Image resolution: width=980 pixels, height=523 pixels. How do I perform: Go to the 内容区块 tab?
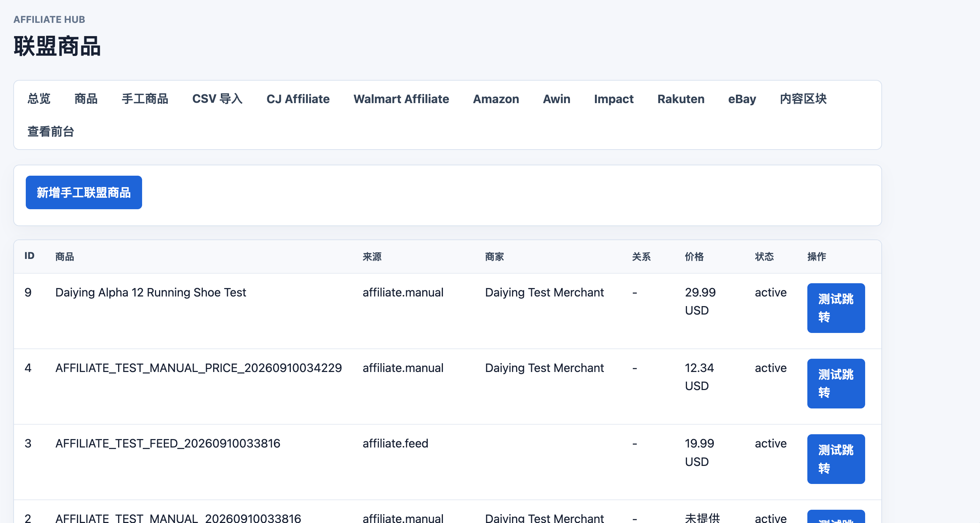coord(803,99)
